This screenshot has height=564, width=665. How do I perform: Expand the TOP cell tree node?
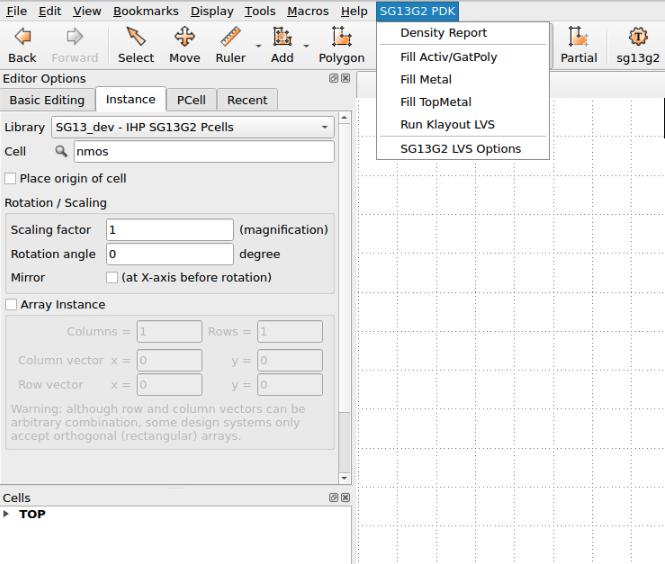click(6, 514)
